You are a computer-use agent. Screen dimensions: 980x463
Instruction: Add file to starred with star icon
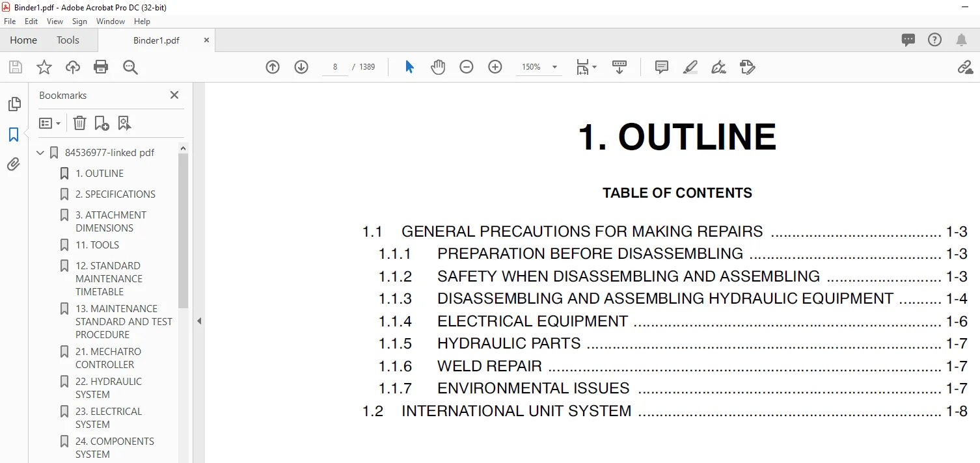tap(44, 67)
